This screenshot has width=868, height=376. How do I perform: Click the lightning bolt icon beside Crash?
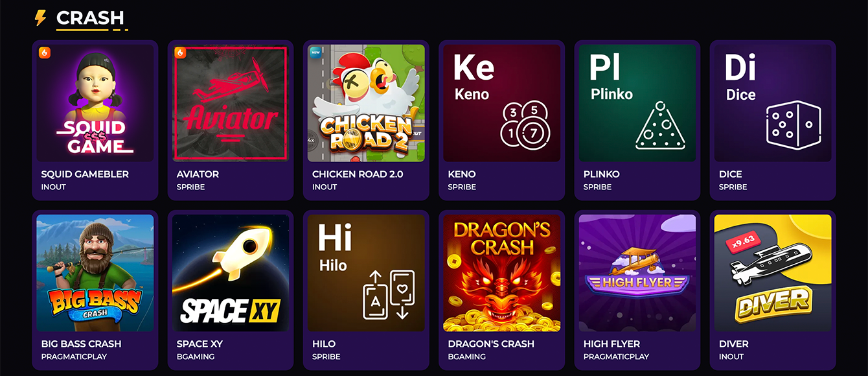(x=41, y=18)
